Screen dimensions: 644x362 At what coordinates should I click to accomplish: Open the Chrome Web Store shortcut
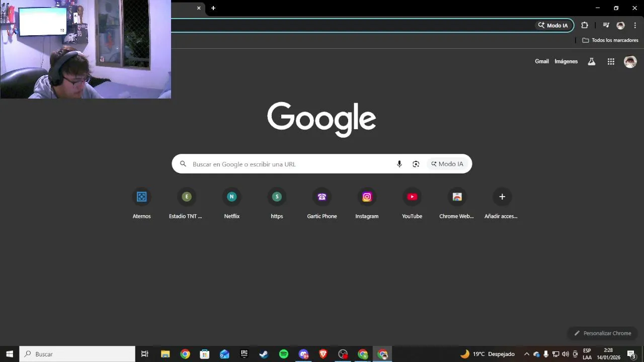tap(457, 204)
